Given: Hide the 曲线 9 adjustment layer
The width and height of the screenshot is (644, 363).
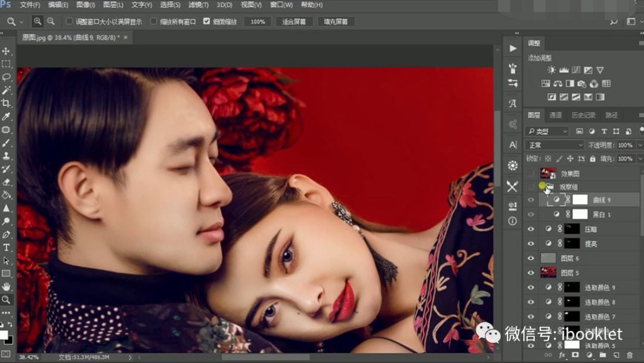Looking at the screenshot, I should tap(531, 200).
